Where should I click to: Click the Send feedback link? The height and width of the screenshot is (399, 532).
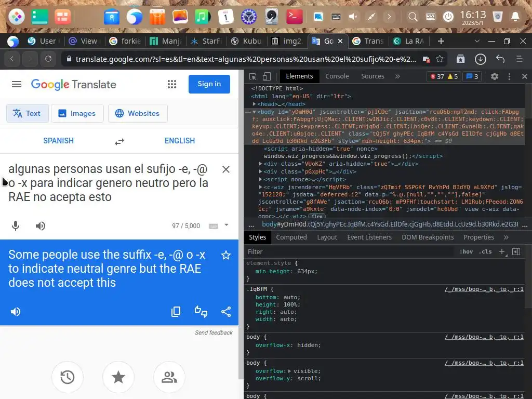click(x=214, y=333)
